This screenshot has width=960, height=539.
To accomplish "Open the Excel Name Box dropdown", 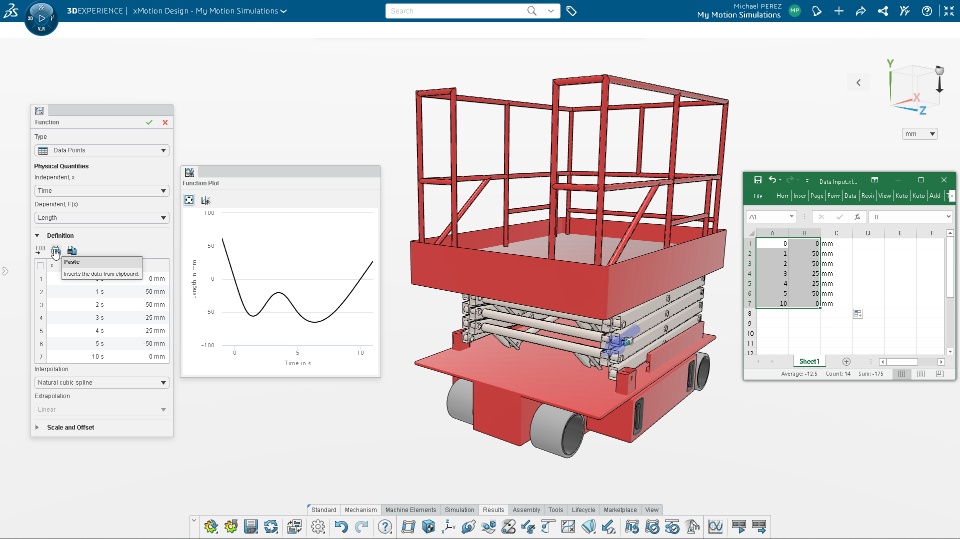I will pyautogui.click(x=791, y=217).
